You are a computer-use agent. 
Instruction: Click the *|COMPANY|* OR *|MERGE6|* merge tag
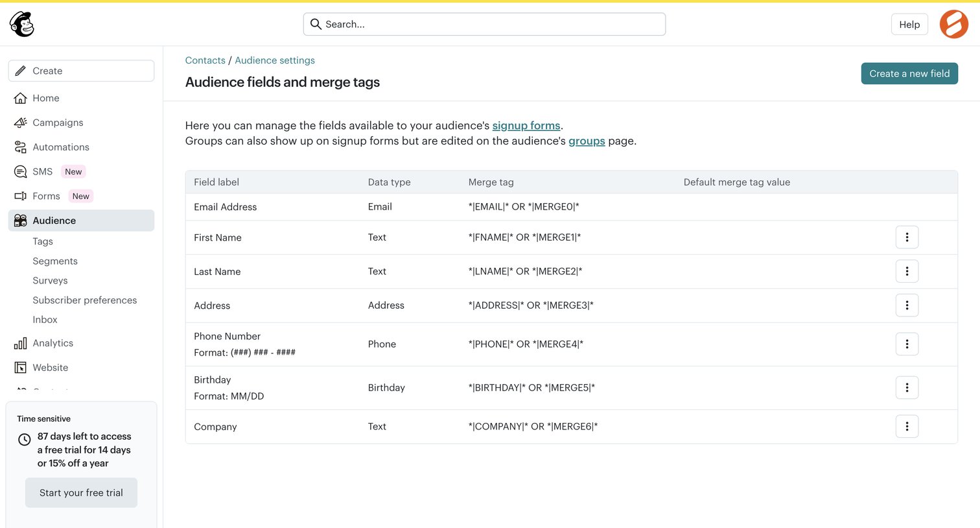click(533, 426)
